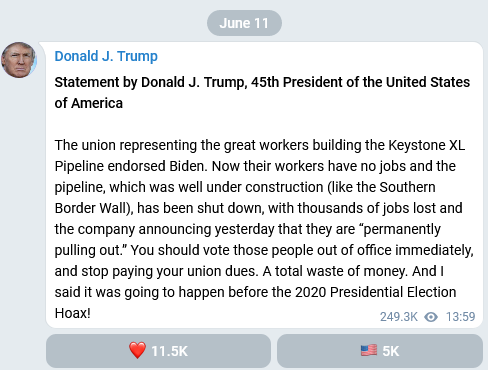Click the red heart reaction emoji
Screen dimensions: 488x370
[x=137, y=351]
